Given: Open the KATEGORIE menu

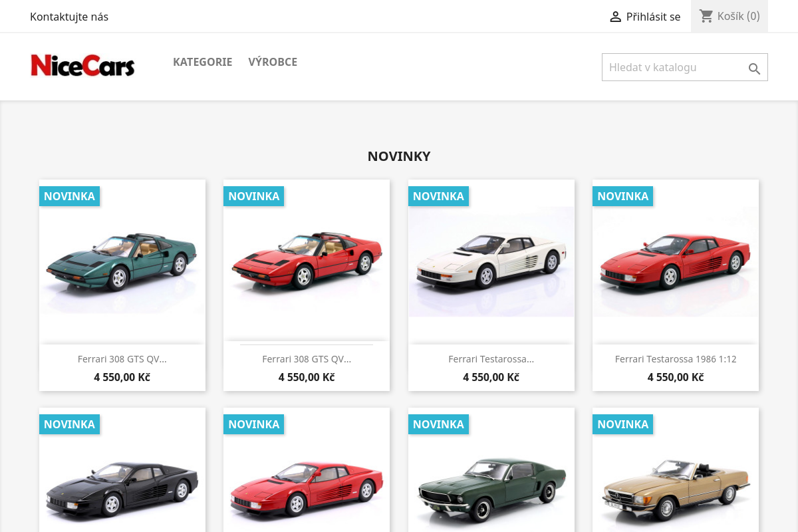Looking at the screenshot, I should pyautogui.click(x=202, y=62).
